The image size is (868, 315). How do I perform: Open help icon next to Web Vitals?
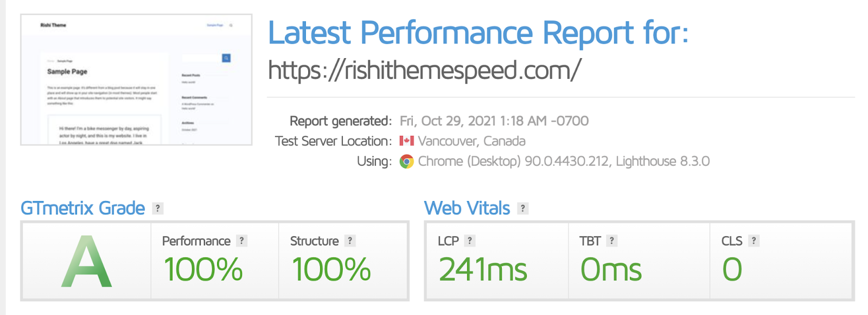pyautogui.click(x=523, y=208)
